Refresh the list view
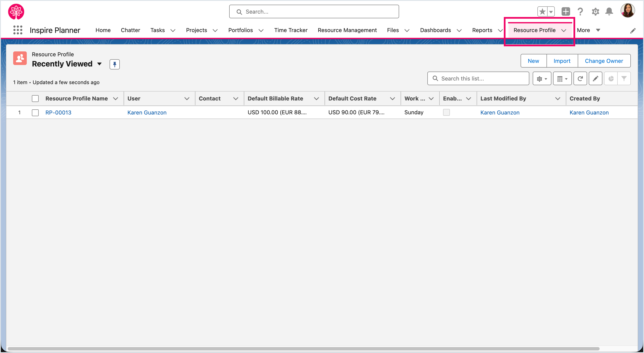The height and width of the screenshot is (353, 644). click(580, 79)
